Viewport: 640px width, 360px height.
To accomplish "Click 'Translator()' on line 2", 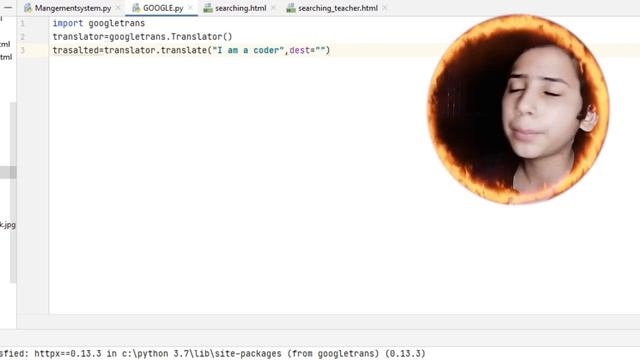I will (x=202, y=37).
